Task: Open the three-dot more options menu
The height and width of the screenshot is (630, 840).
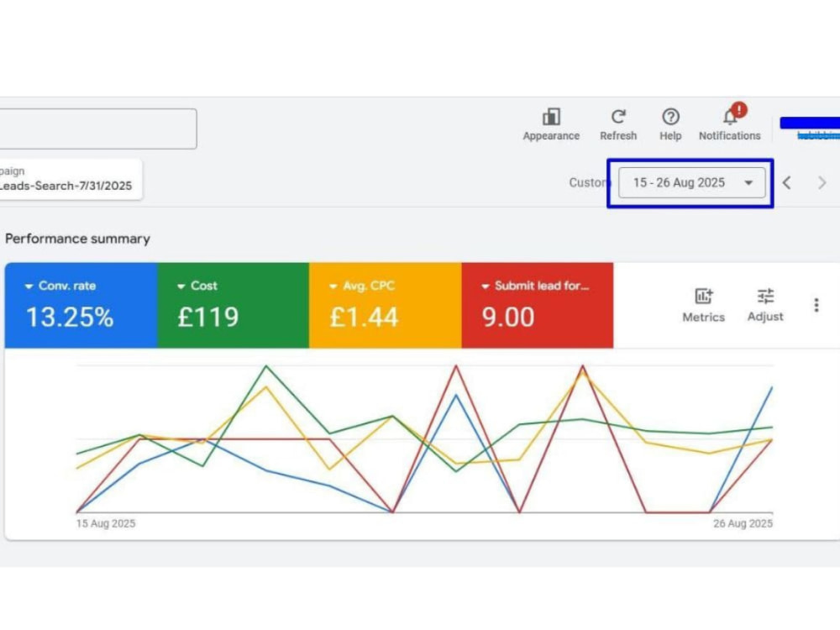Action: (816, 305)
